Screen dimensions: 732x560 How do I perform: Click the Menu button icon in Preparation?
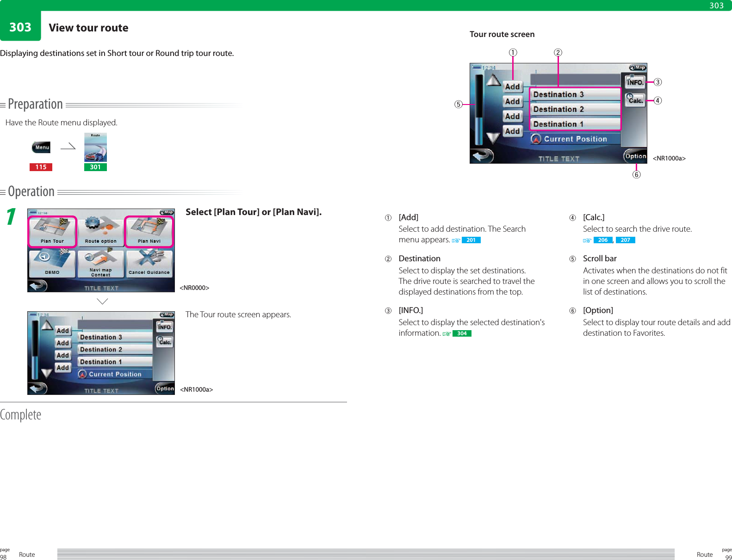[41, 148]
